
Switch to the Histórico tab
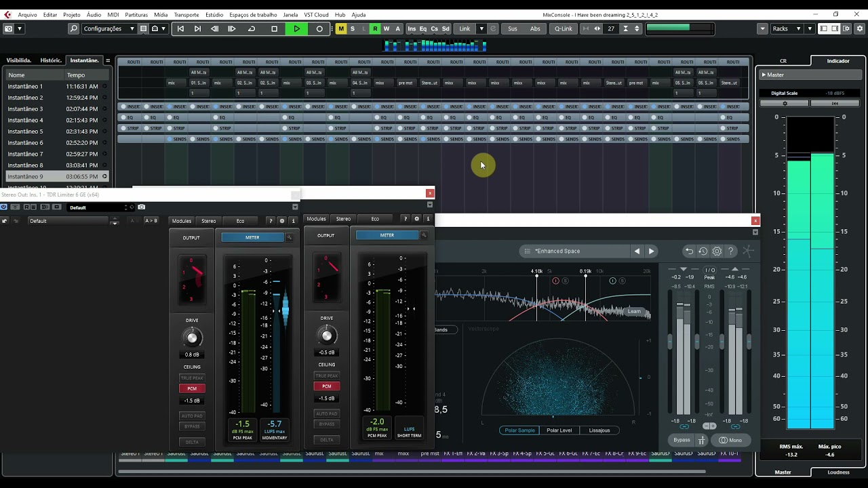coord(51,60)
